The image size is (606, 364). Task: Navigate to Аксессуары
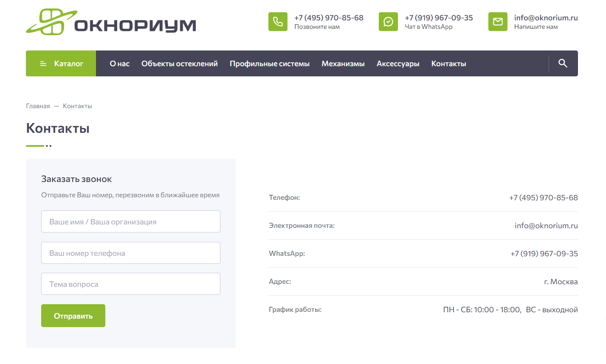[397, 64]
